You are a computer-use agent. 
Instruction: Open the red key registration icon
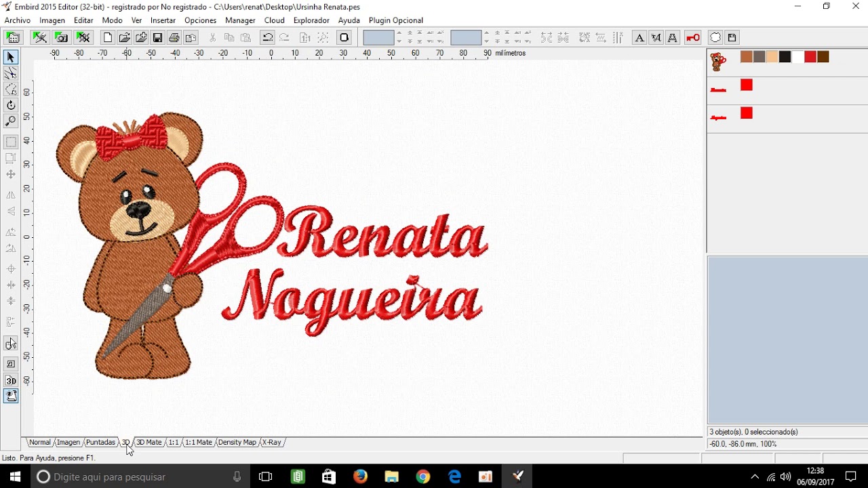click(x=693, y=38)
